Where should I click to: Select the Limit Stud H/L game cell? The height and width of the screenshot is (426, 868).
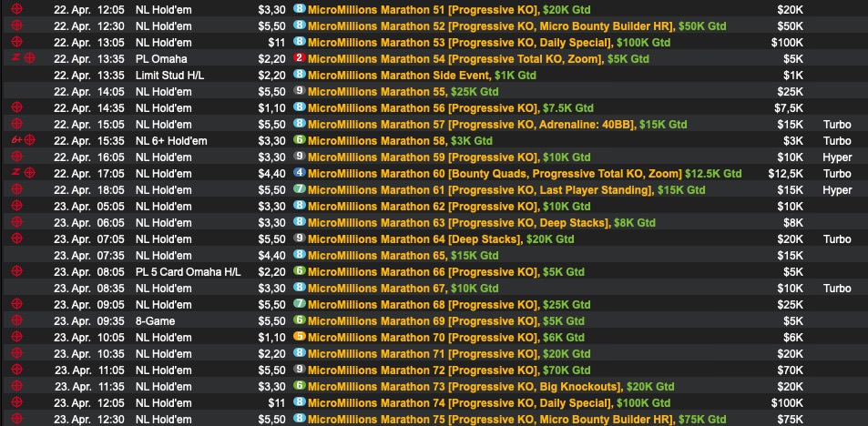tap(170, 76)
